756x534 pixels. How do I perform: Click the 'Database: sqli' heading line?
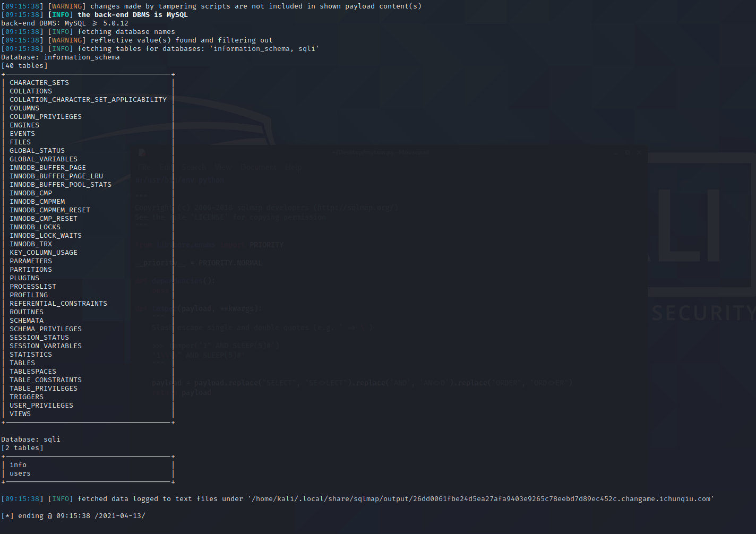[31, 440]
